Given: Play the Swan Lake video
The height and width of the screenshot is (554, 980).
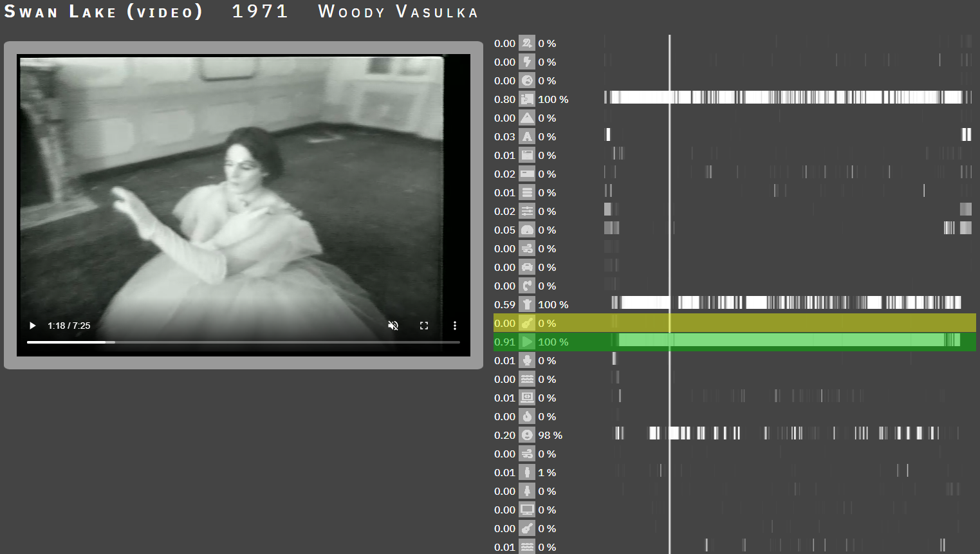Looking at the screenshot, I should pyautogui.click(x=32, y=326).
